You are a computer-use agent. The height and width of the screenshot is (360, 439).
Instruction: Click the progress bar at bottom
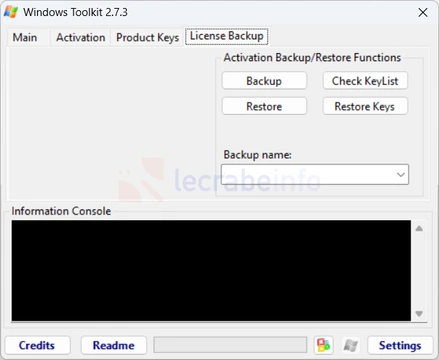[230, 345]
